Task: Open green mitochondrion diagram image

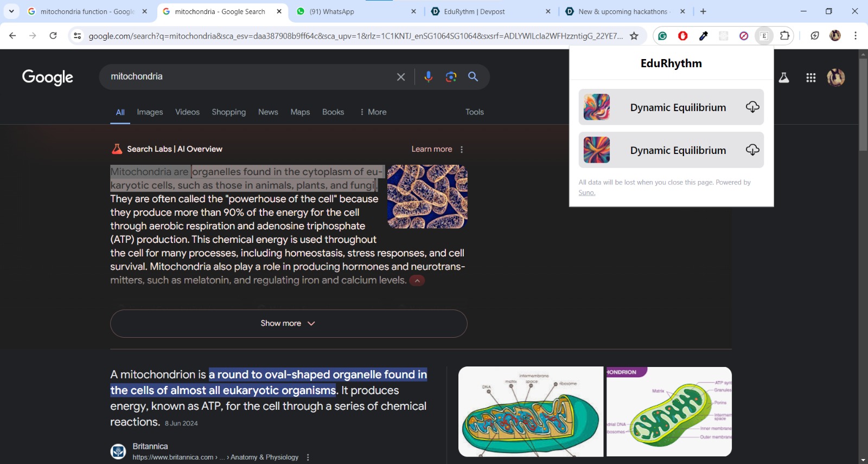Action: [x=669, y=412]
